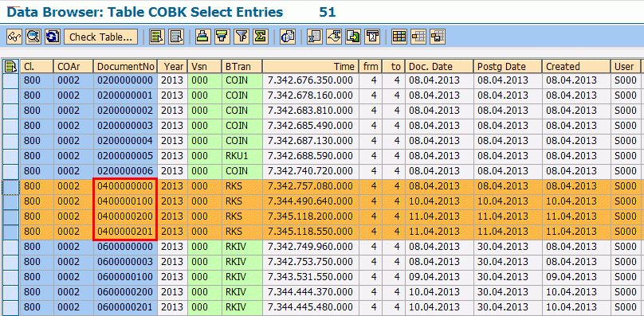Click document number 0200000001
Image resolution: width=644 pixels, height=316 pixels.
click(x=125, y=96)
